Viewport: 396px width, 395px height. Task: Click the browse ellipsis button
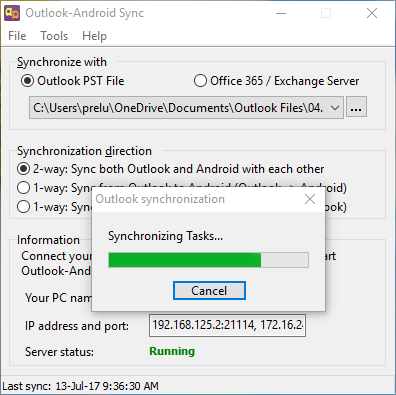(356, 107)
